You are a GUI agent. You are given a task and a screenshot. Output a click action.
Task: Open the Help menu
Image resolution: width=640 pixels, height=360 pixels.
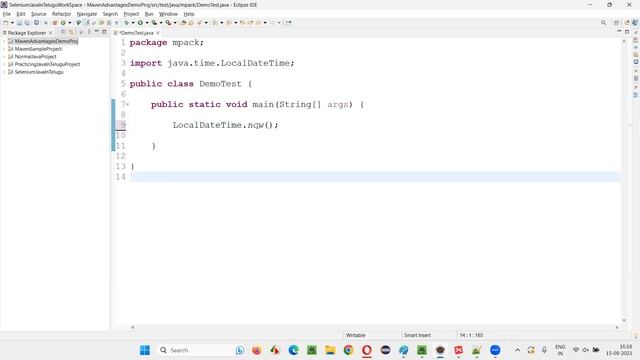pos(189,14)
